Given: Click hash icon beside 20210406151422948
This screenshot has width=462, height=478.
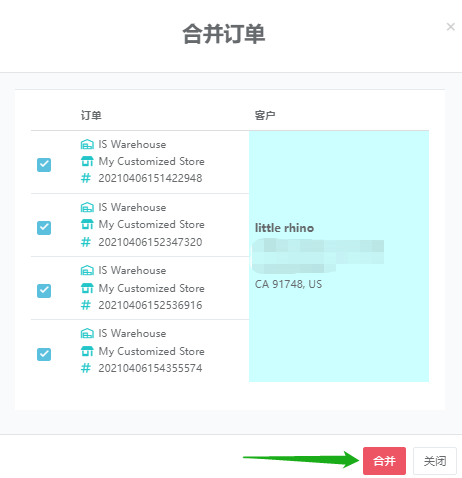Looking at the screenshot, I should point(86,178).
